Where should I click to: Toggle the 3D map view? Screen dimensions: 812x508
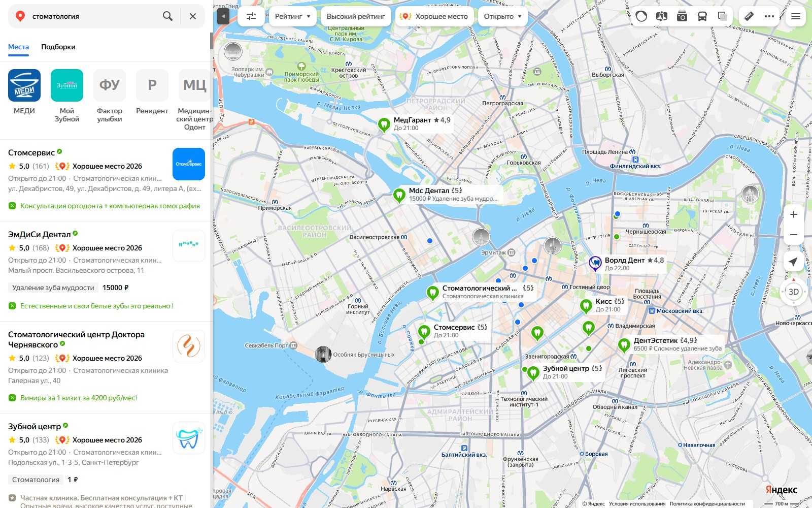pos(794,292)
